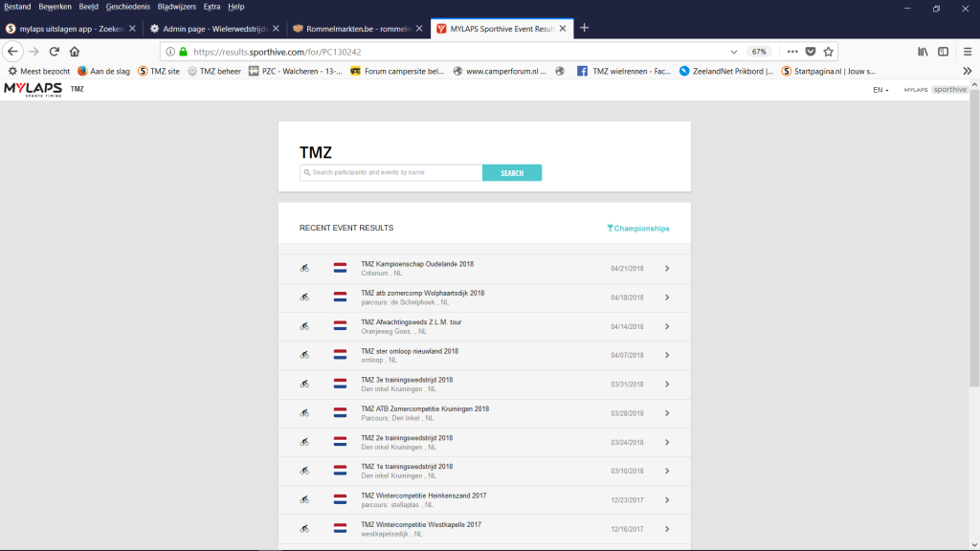This screenshot has height=551, width=980.
Task: Open the Firefox hamburger menu
Action: tap(967, 52)
